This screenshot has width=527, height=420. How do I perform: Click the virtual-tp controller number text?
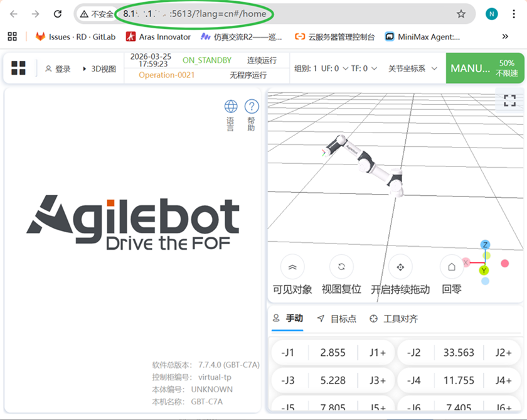[215, 377]
